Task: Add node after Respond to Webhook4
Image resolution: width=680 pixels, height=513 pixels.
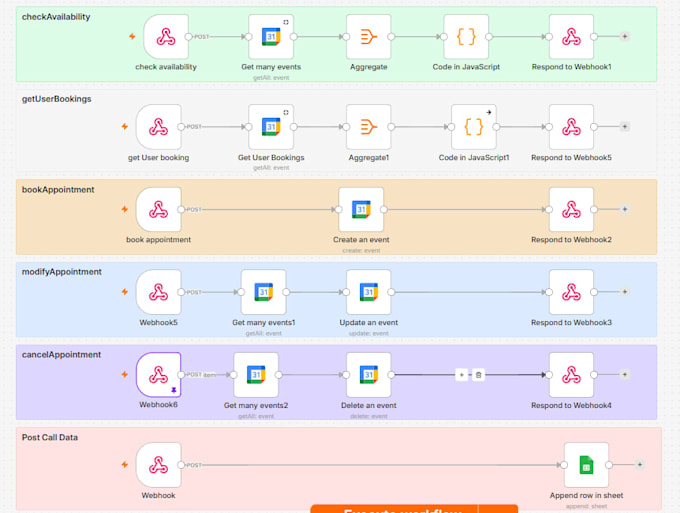Action: [625, 375]
